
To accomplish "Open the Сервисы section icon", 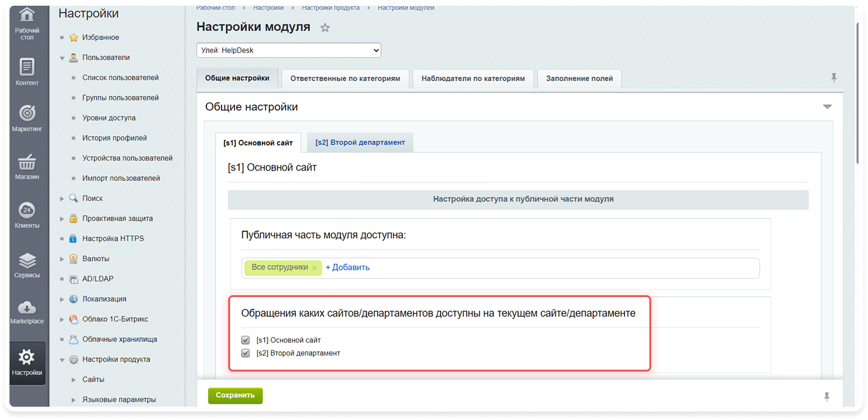I will point(27,261).
